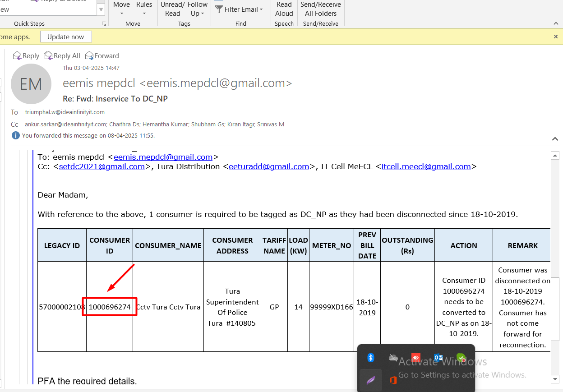Click the Update now button
563x392 pixels.
[x=66, y=37]
